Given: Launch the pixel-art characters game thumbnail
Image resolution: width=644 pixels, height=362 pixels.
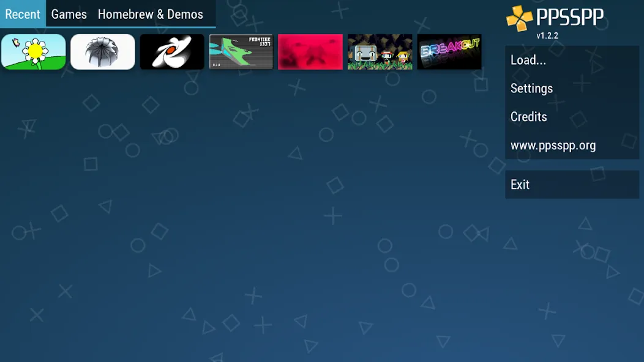Looking at the screenshot, I should click(380, 52).
